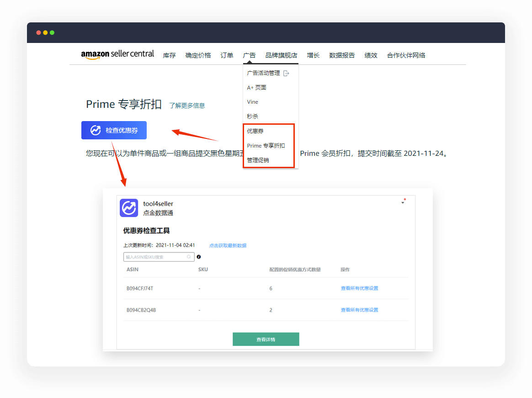Image resolution: width=532 pixels, height=398 pixels.
Task: Select 秒杀 from the dropdown
Action: pos(252,117)
